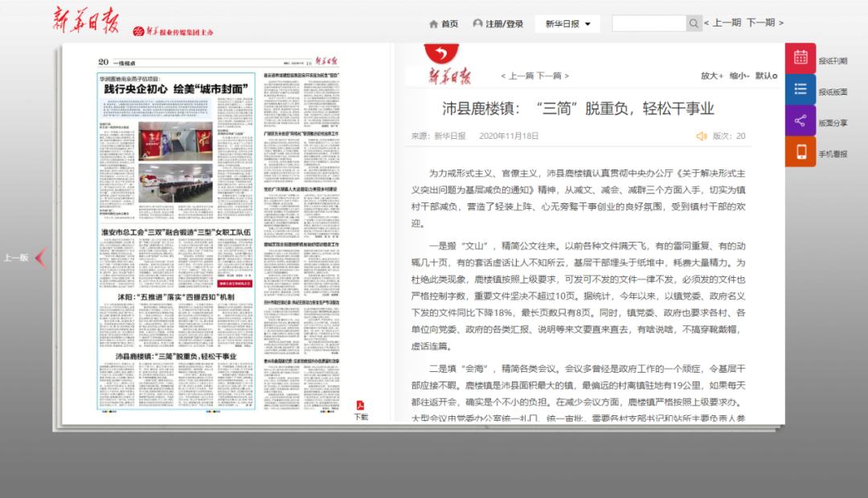Go to previous page with 上一版 arrow
Screen dimensions: 868x498
tap(40, 257)
